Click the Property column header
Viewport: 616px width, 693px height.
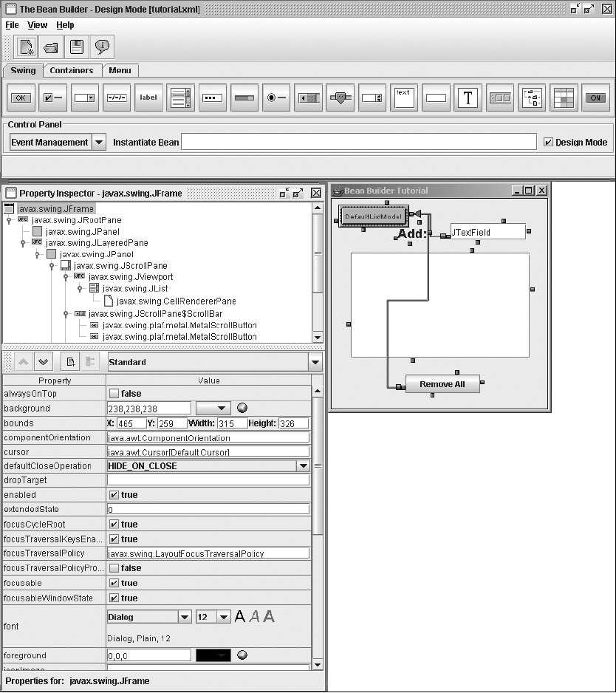point(55,380)
